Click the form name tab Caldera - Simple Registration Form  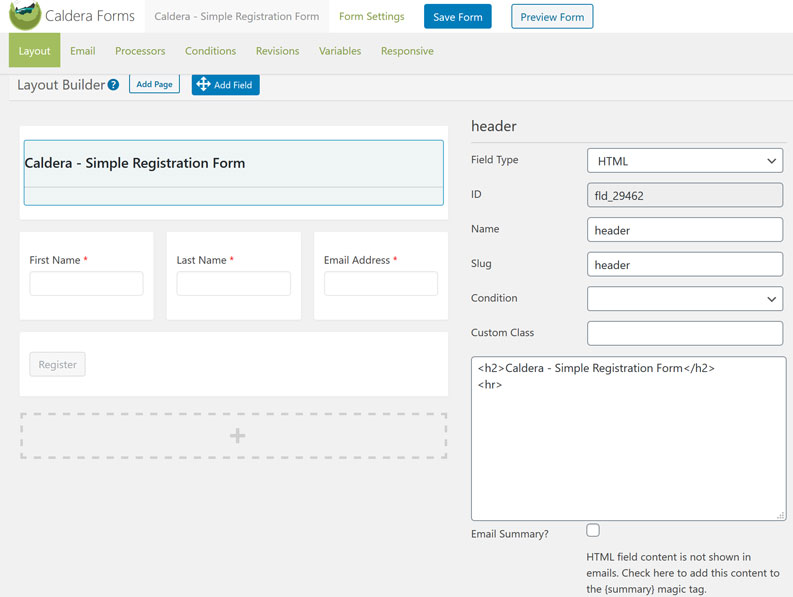pyautogui.click(x=237, y=16)
